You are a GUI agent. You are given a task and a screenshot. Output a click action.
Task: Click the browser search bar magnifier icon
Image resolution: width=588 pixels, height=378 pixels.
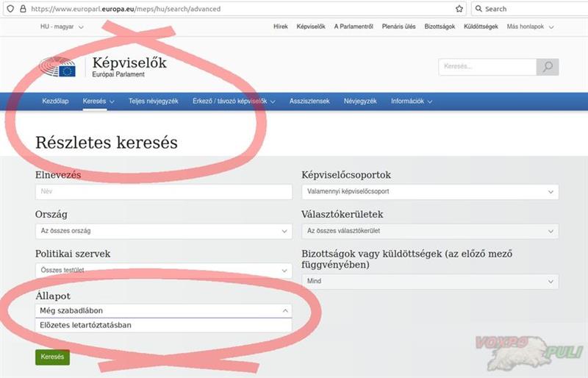click(478, 9)
